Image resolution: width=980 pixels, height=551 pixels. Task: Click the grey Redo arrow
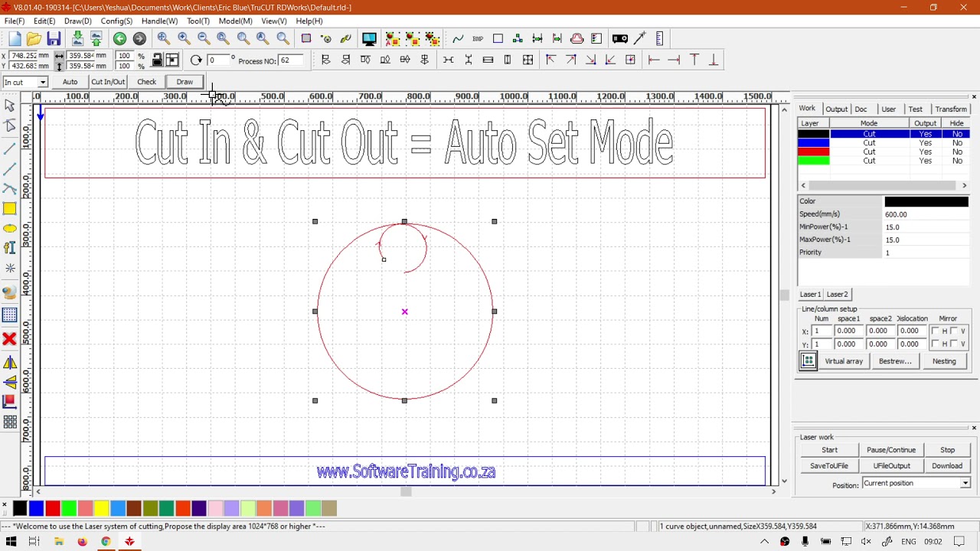click(139, 39)
